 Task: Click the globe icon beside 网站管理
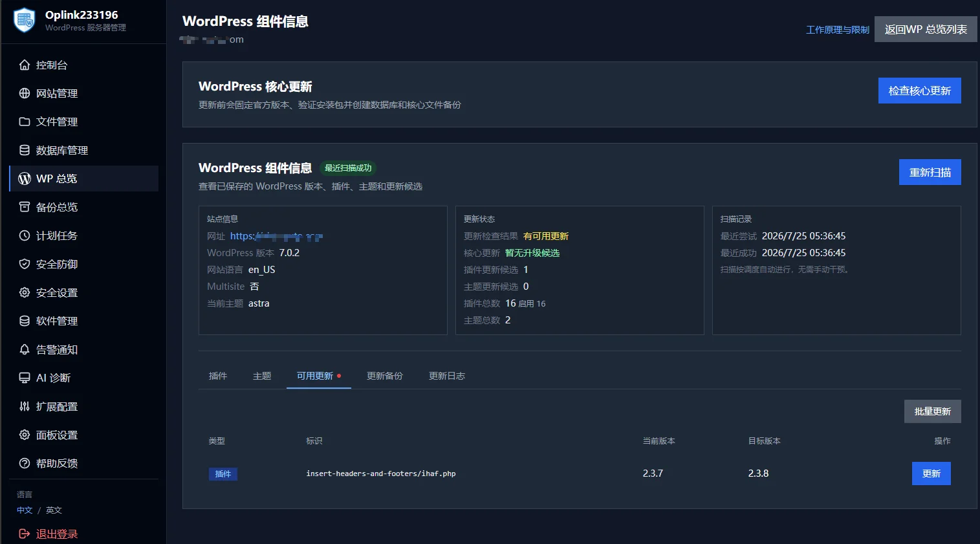(25, 93)
